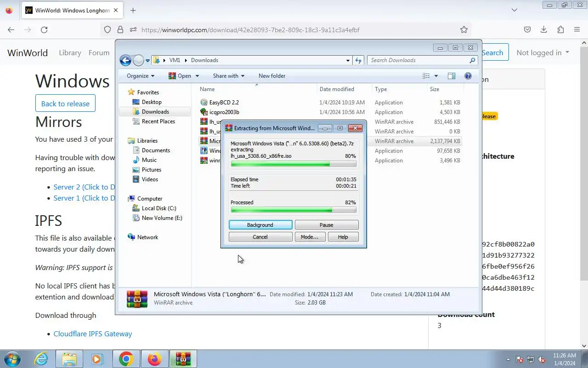Click Mode... button in WinRAR dialog
Viewport: 588px width, 368px height.
point(310,237)
